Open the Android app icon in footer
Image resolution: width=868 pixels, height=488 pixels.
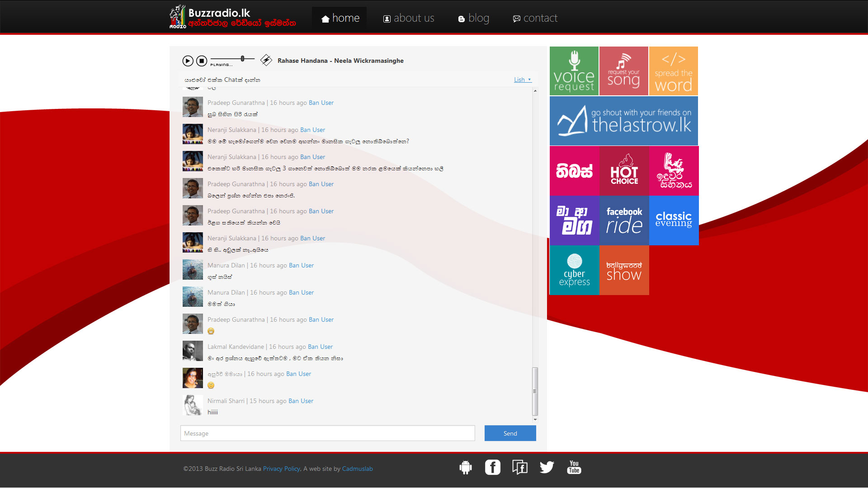coord(465,467)
